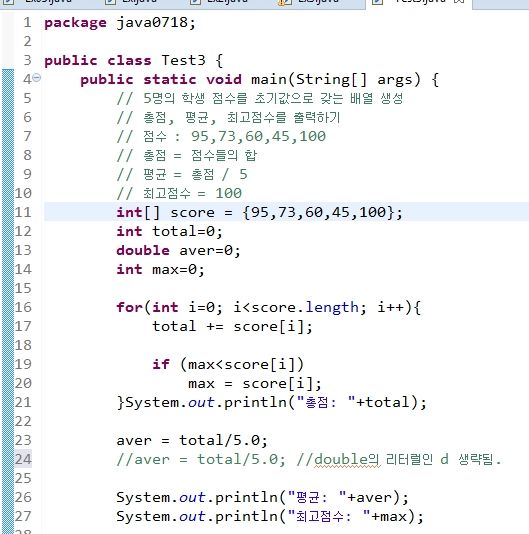The image size is (529, 534).
Task: Click comment '// 점수 : 95,73,60,45,100'
Action: coord(221,137)
